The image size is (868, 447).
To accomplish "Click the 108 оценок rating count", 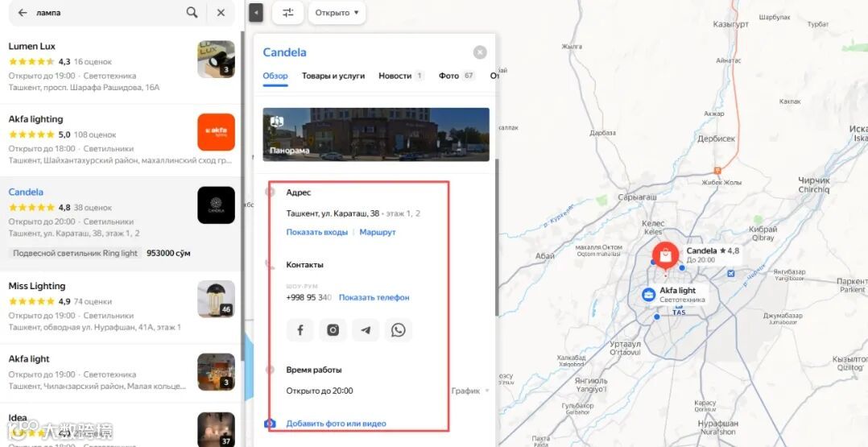I will pos(95,135).
